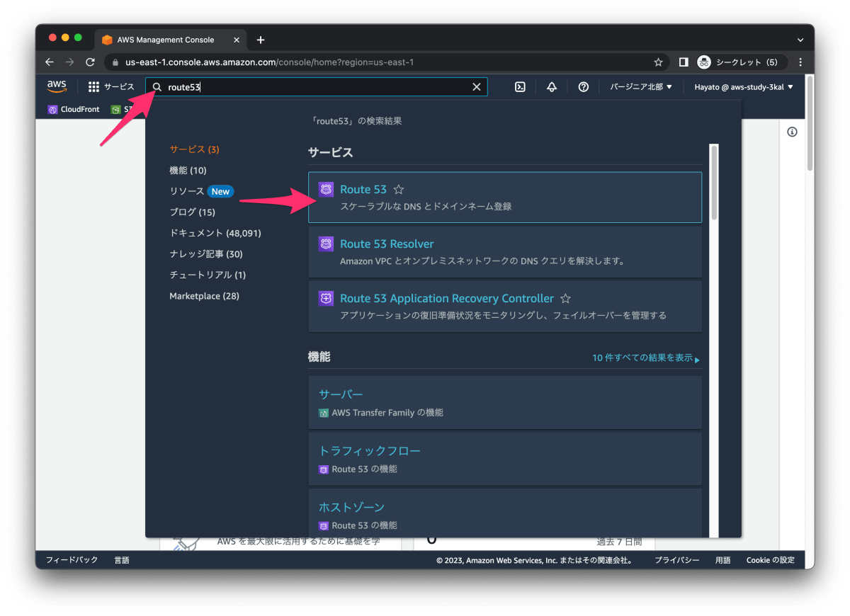Open Route 53 Resolver result
The image size is (850, 616).
(x=505, y=252)
